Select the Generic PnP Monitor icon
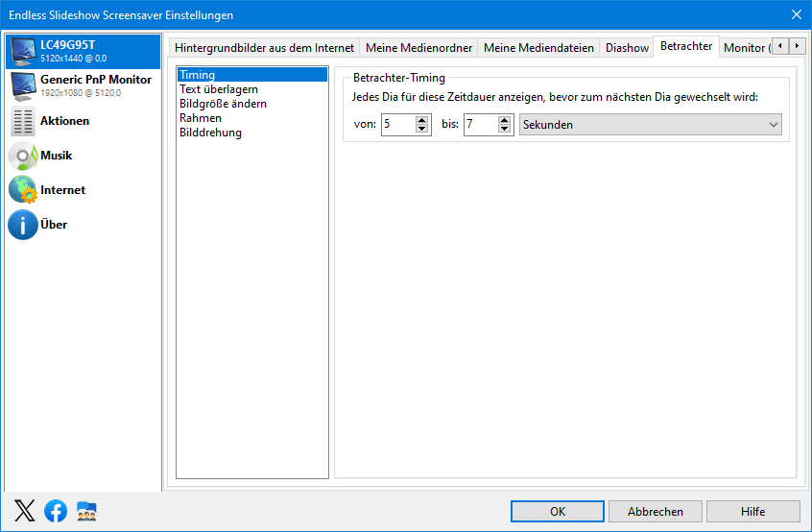812x532 pixels. tap(23, 86)
